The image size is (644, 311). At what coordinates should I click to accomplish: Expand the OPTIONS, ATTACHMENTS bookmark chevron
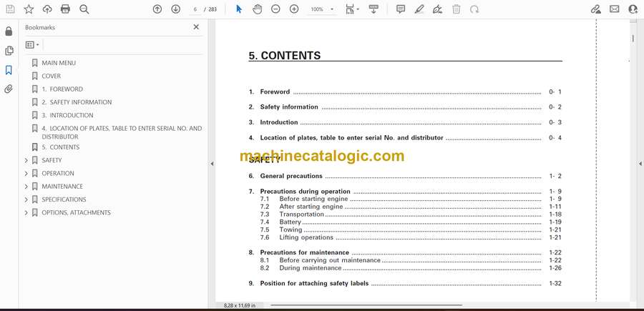tap(26, 213)
